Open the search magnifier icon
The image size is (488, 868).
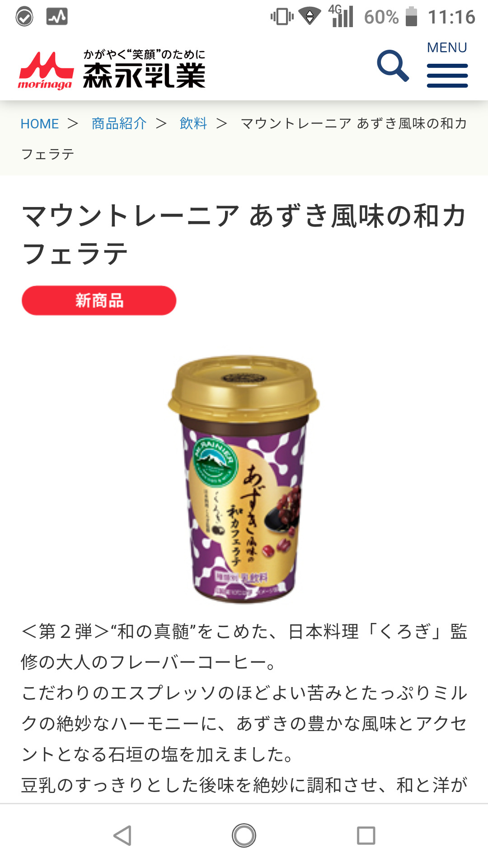393,66
